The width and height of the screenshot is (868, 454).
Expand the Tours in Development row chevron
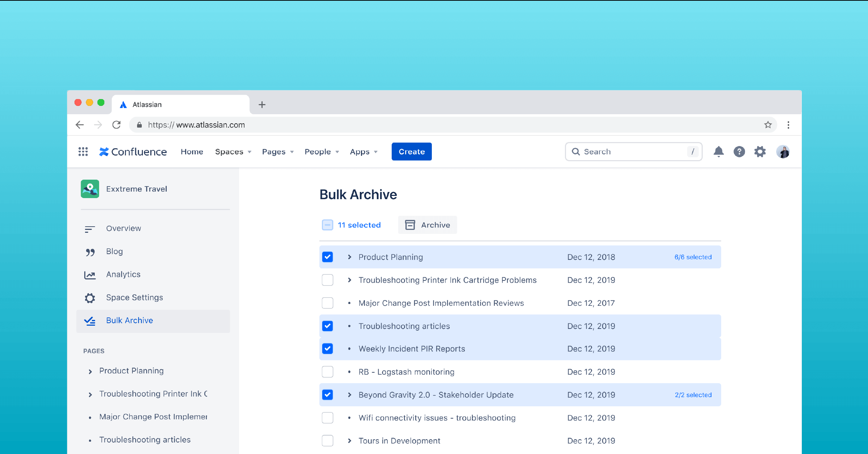[349, 441]
